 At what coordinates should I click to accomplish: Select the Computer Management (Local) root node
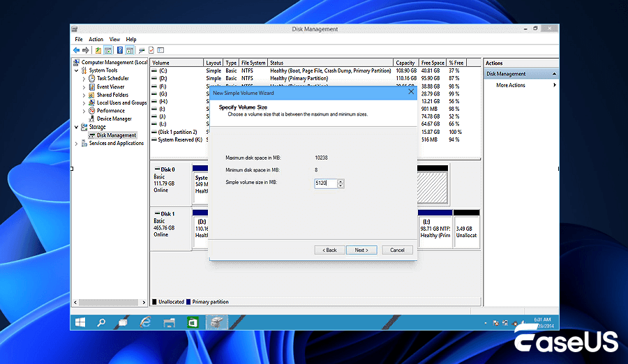(114, 62)
